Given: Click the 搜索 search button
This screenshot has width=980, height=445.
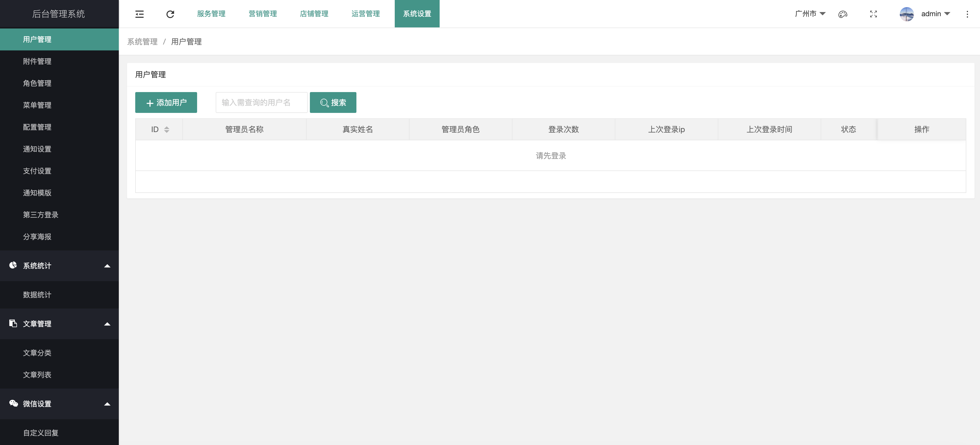Looking at the screenshot, I should click(333, 102).
